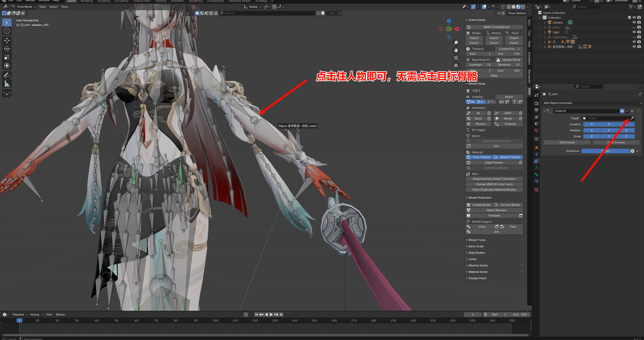The image size is (644, 340).
Task: Select the Rotate tool
Action: click(7, 49)
